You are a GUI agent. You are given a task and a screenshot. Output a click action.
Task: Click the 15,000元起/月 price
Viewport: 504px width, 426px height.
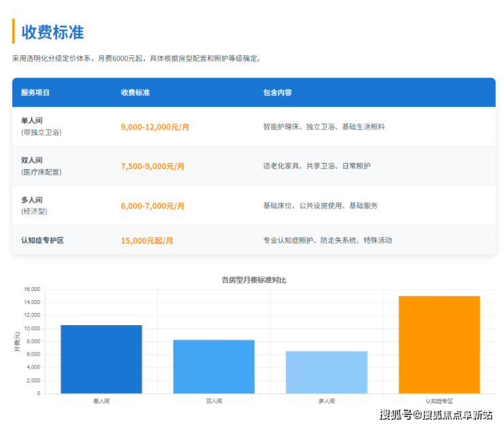point(146,241)
